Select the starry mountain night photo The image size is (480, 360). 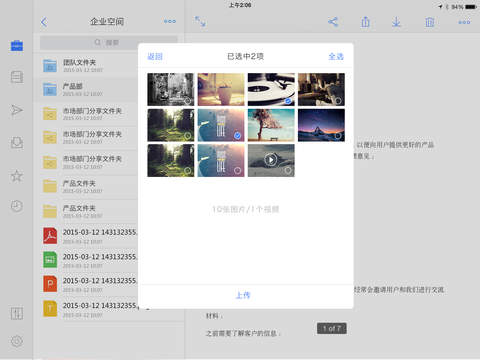tap(321, 125)
